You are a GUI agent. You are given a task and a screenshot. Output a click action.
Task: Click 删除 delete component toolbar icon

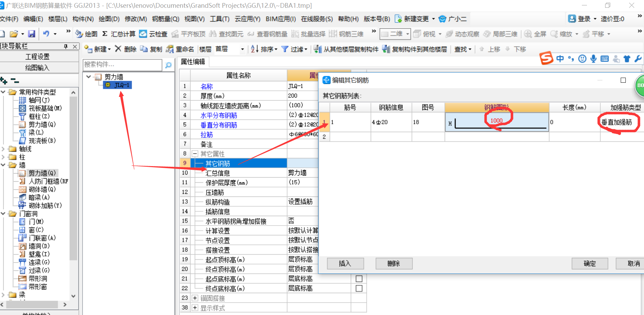pyautogui.click(x=118, y=49)
